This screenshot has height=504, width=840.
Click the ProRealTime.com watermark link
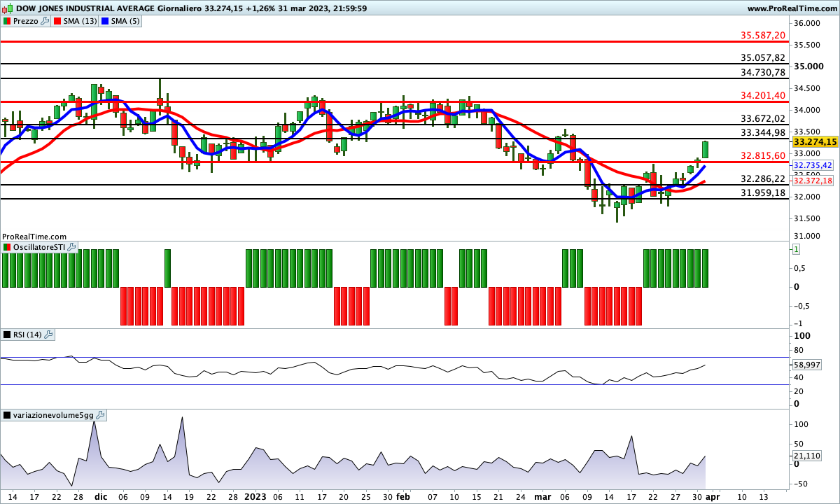pyautogui.click(x=34, y=237)
